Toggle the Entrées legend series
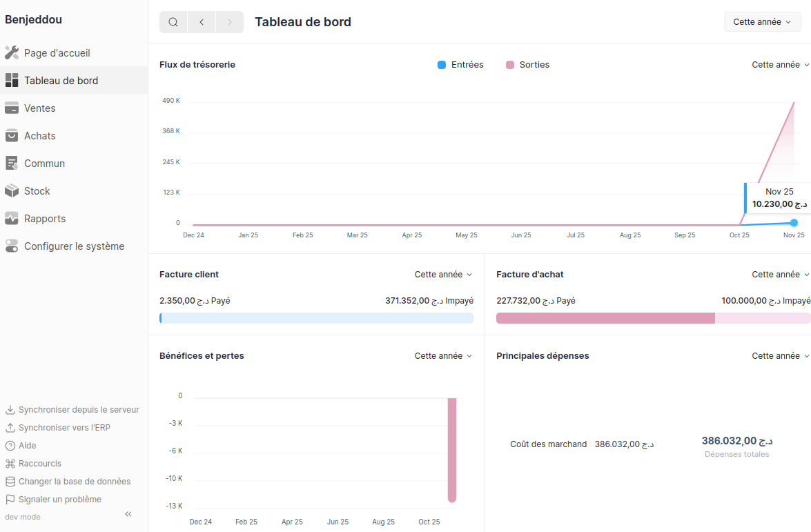 point(460,65)
